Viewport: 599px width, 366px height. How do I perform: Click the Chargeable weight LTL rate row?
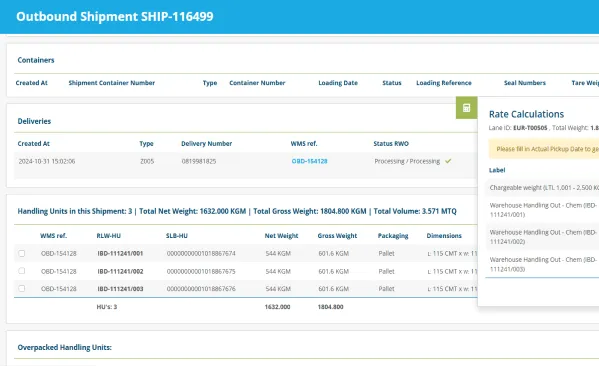click(x=542, y=188)
